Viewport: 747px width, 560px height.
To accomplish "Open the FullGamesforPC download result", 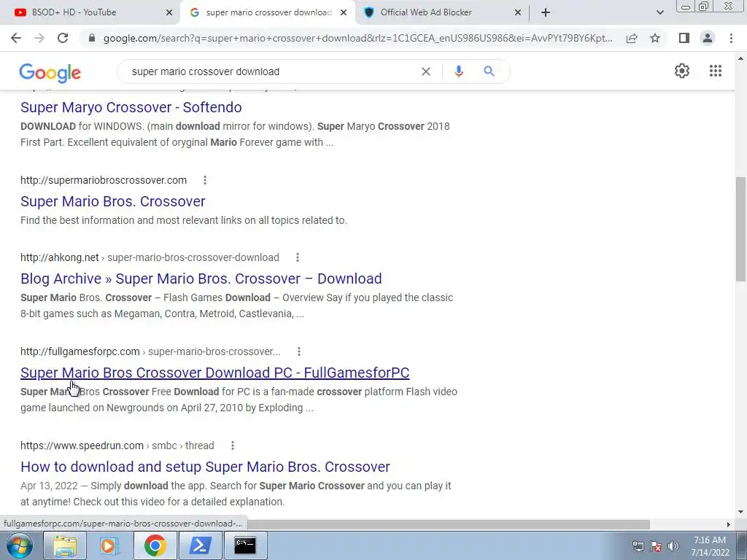I will coord(215,373).
